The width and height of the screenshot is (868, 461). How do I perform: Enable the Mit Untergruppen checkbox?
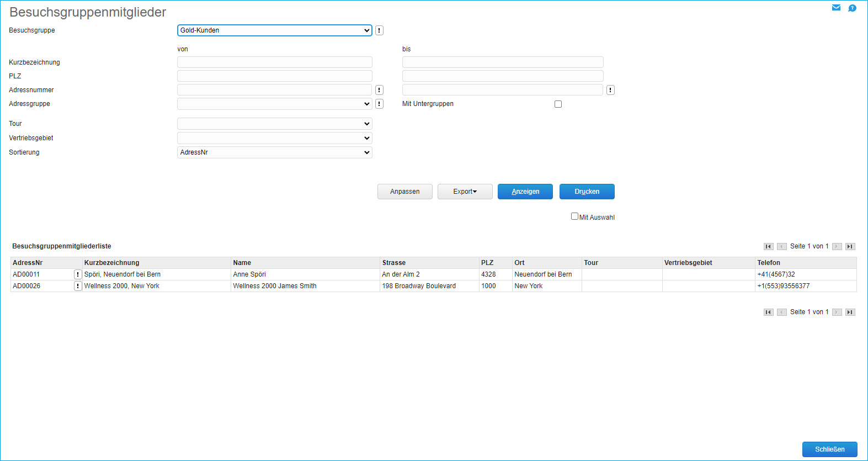point(558,104)
